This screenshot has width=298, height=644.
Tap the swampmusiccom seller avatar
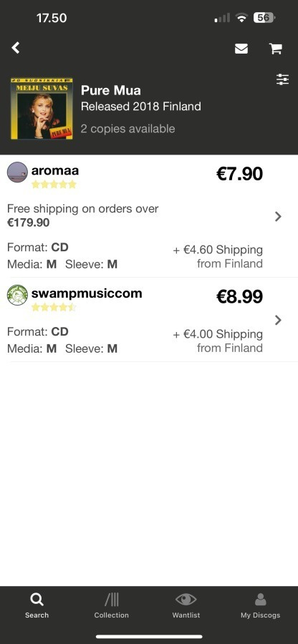point(17,295)
